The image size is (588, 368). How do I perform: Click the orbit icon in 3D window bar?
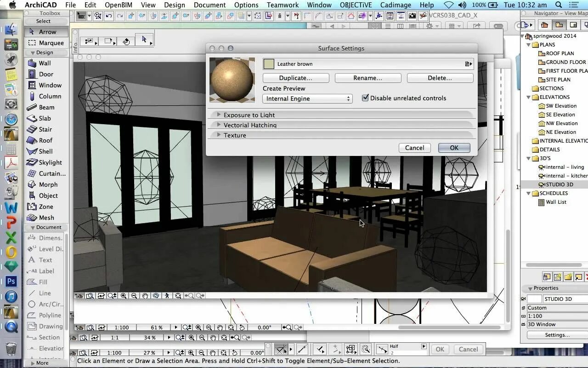click(x=156, y=296)
